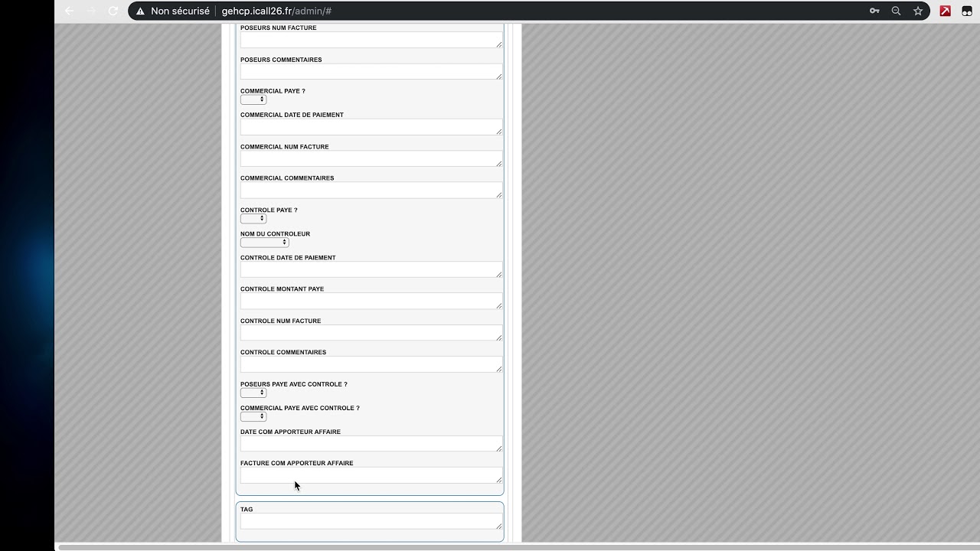Click the rightmost toolbar extension icon

click(967, 11)
